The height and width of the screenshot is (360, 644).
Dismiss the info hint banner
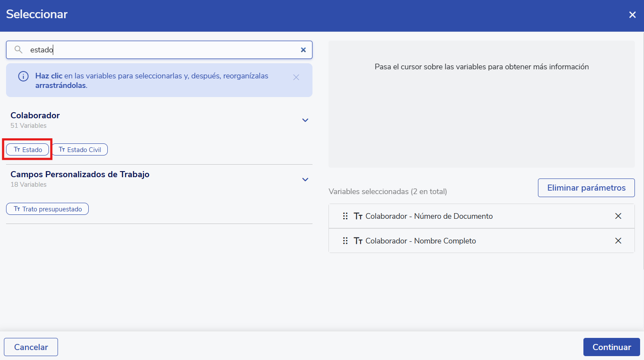pyautogui.click(x=296, y=78)
